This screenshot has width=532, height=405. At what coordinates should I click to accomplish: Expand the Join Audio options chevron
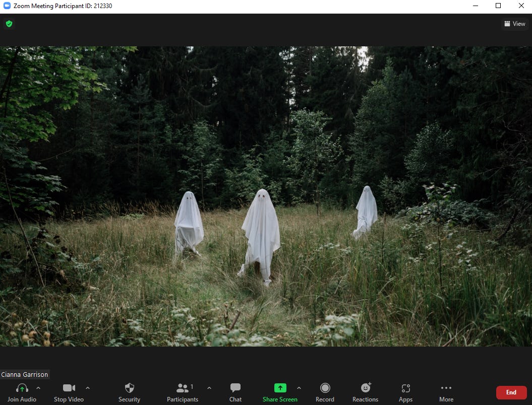pyautogui.click(x=37, y=388)
